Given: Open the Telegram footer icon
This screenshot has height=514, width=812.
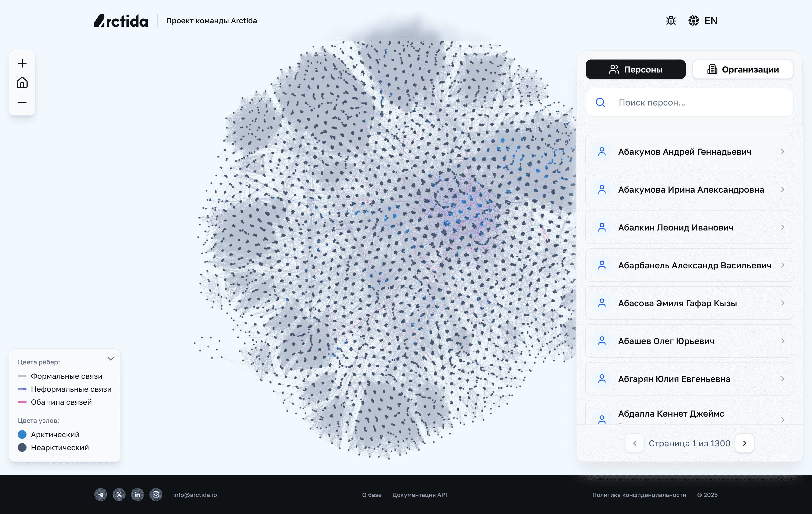Looking at the screenshot, I should click(100, 495).
